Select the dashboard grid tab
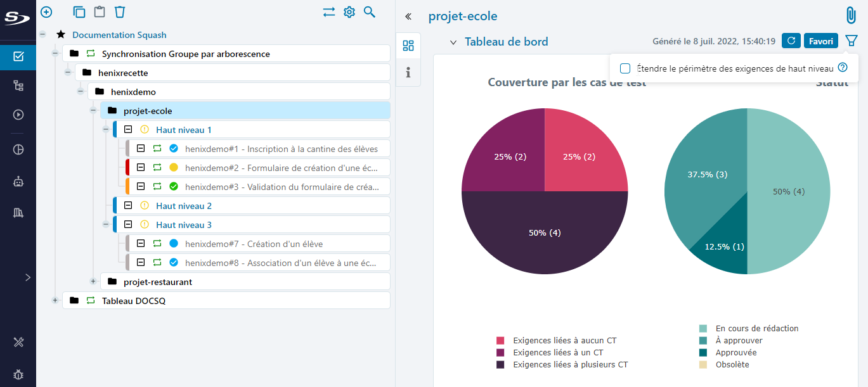Image resolution: width=868 pixels, height=387 pixels. click(x=408, y=46)
